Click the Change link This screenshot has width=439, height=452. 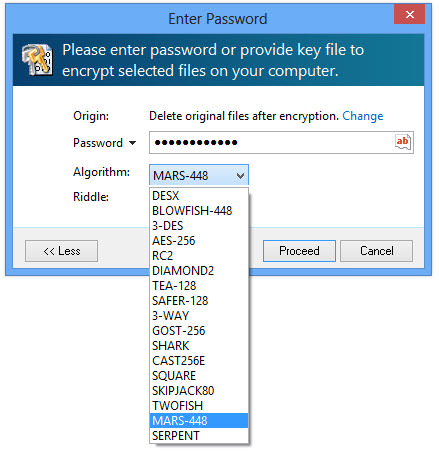[363, 116]
